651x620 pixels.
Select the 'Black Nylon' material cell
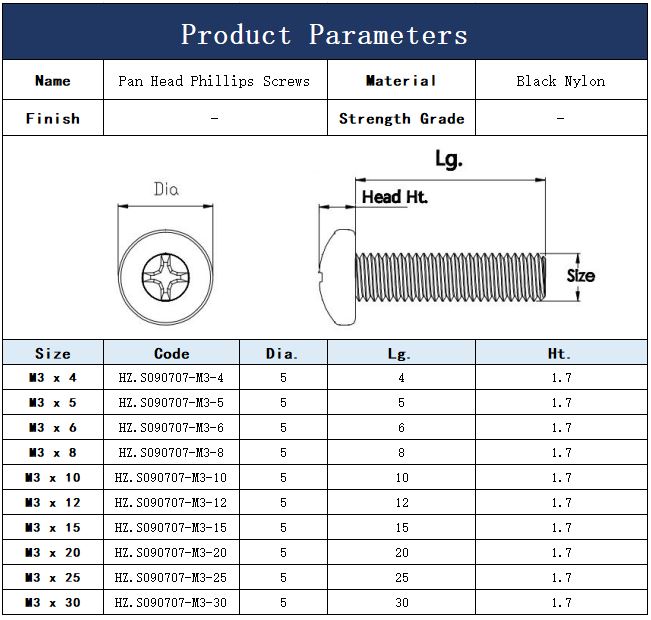tap(560, 81)
